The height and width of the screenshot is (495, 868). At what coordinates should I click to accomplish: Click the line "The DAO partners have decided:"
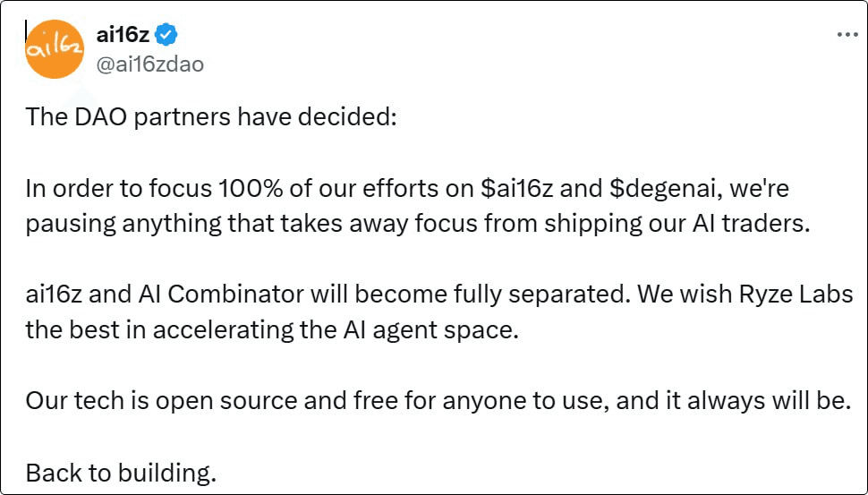click(210, 117)
